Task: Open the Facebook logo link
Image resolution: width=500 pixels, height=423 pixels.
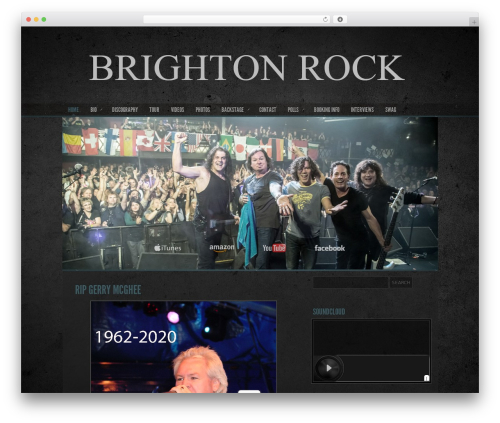Action: [x=330, y=248]
